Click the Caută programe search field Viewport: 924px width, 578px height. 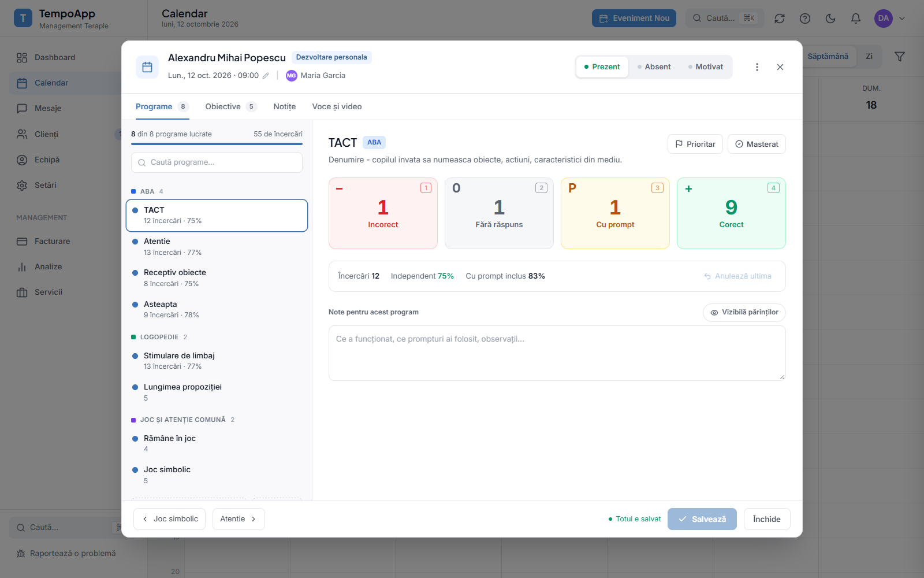point(217,162)
